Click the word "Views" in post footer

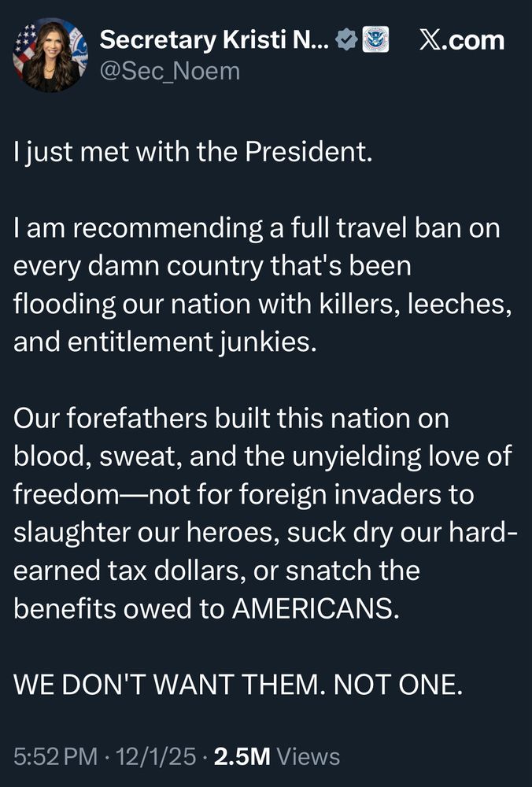(x=309, y=757)
